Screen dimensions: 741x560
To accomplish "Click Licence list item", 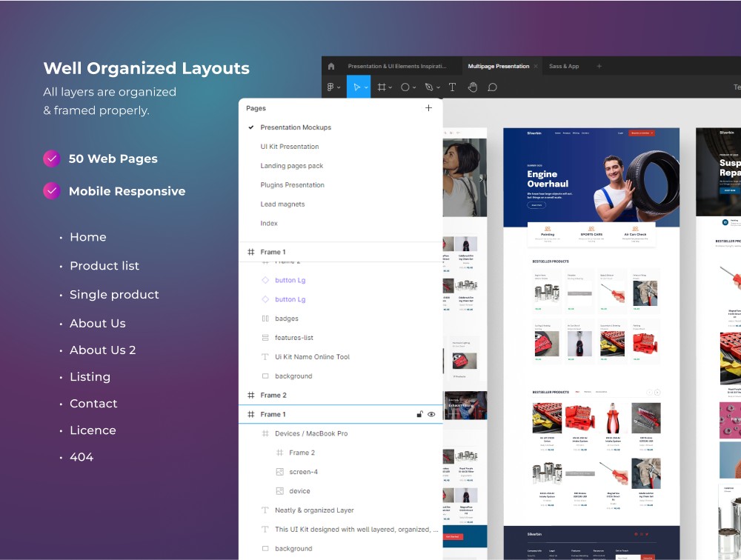I will (x=93, y=430).
